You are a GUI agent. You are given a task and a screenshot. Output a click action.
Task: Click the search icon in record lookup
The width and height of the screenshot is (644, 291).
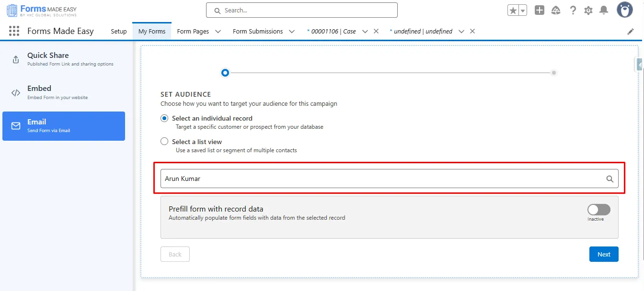(x=610, y=179)
